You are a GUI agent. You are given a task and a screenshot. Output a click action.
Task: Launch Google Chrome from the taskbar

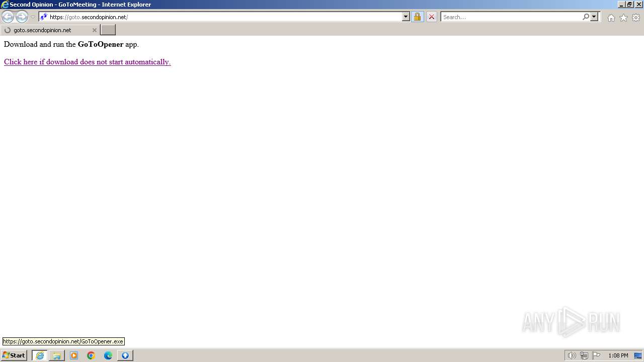coord(91,355)
